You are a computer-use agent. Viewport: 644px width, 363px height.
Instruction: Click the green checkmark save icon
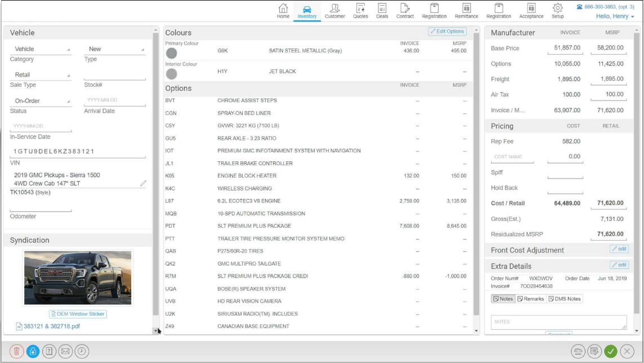611,352
